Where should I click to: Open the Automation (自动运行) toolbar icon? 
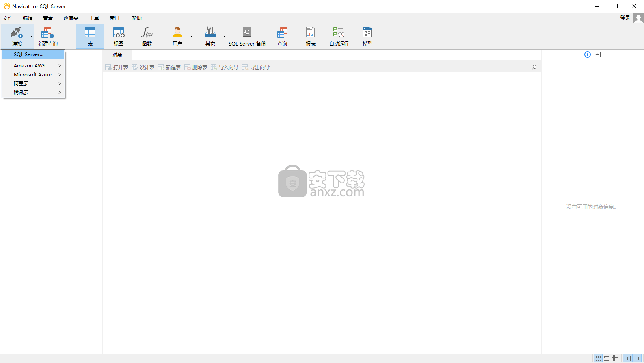tap(339, 36)
